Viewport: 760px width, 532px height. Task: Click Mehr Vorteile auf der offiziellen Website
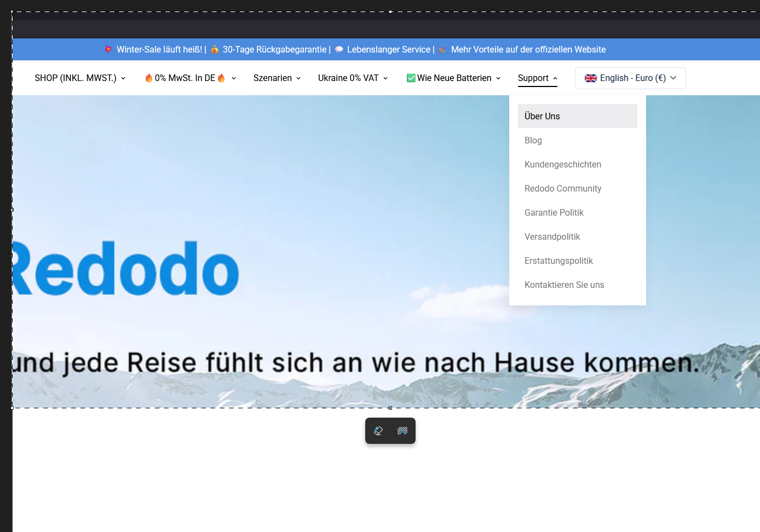click(x=528, y=49)
